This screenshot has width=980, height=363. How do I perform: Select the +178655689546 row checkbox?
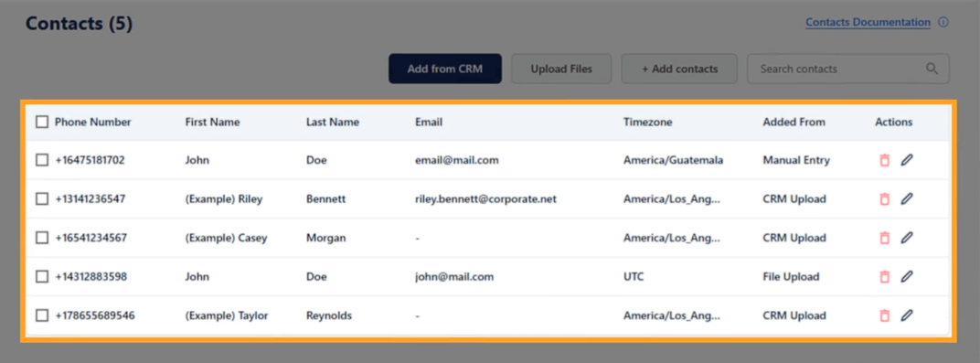tap(42, 315)
